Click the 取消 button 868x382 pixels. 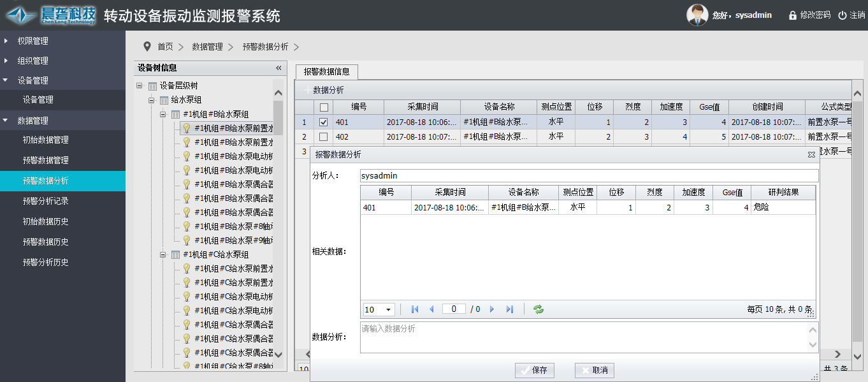pos(595,371)
